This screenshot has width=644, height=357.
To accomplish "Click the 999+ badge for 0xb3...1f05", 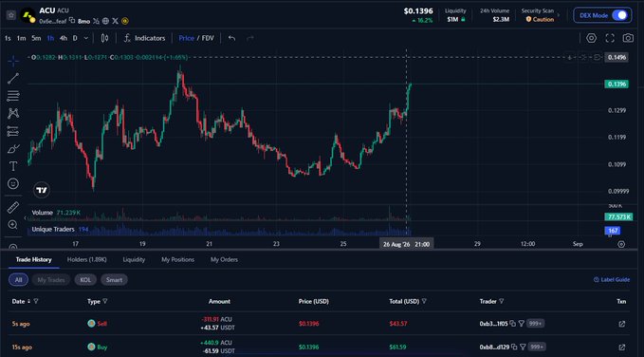I will [x=536, y=324].
